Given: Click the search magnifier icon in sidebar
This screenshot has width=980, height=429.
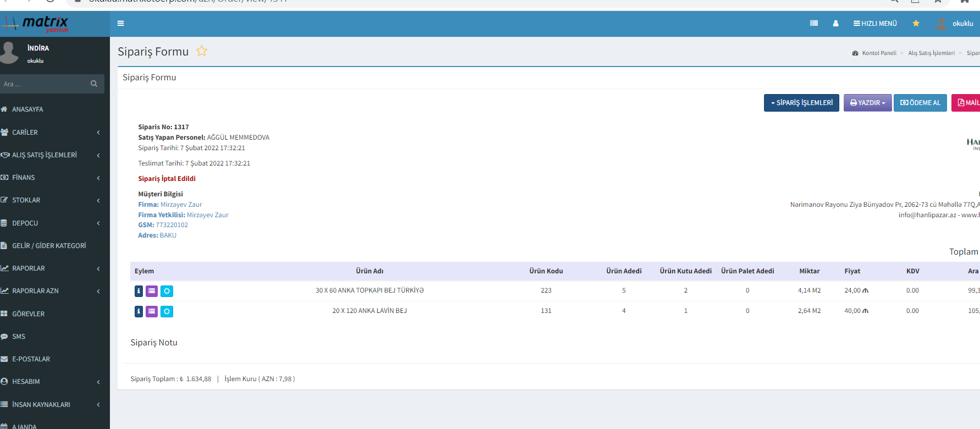Looking at the screenshot, I should click(94, 84).
